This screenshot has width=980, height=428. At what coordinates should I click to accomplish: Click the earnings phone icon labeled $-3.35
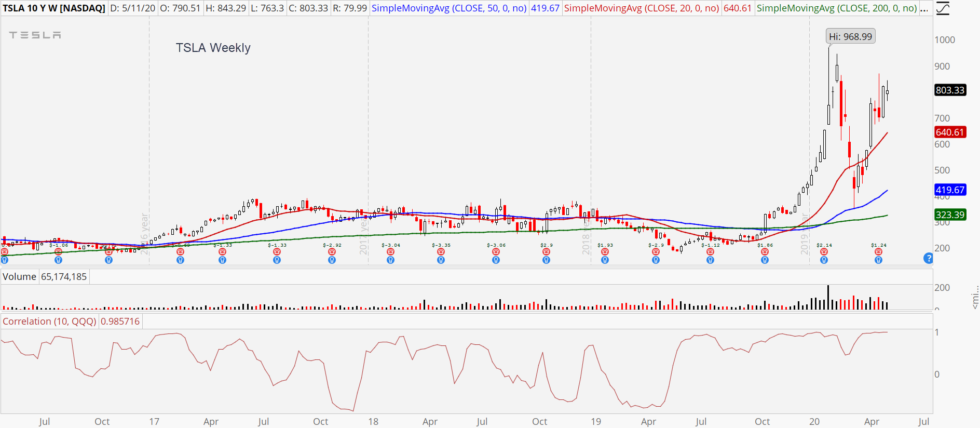[x=441, y=252]
